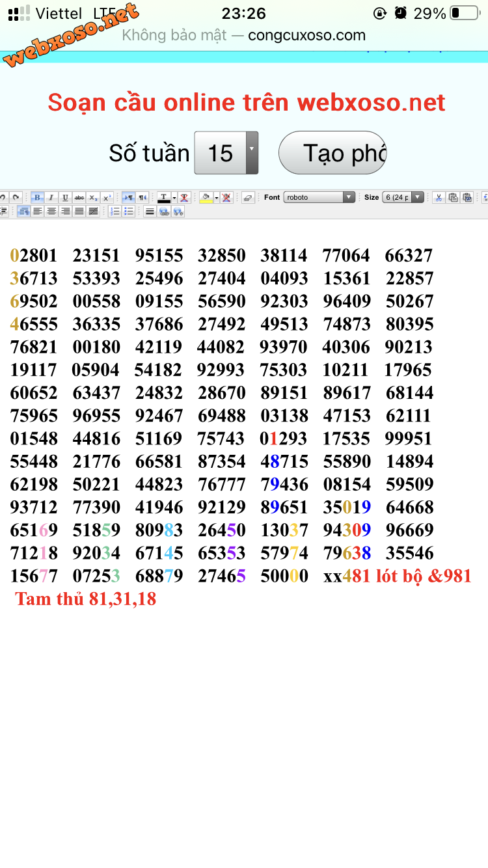Viewport: 488px width, 868px height.
Task: Click the Soạn cầu online trên webxoso.net heading
Action: pos(247,102)
